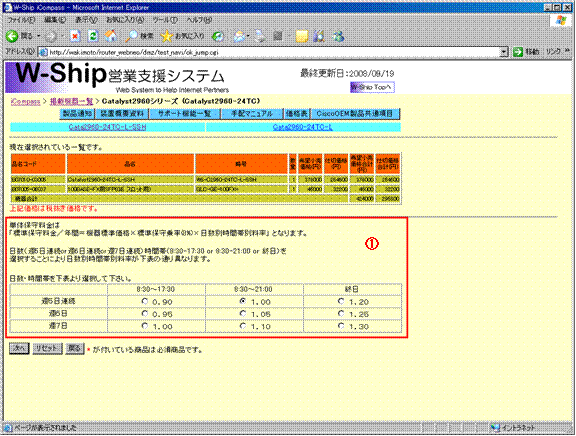Follow the iCompass breadcrumb link

25,101
